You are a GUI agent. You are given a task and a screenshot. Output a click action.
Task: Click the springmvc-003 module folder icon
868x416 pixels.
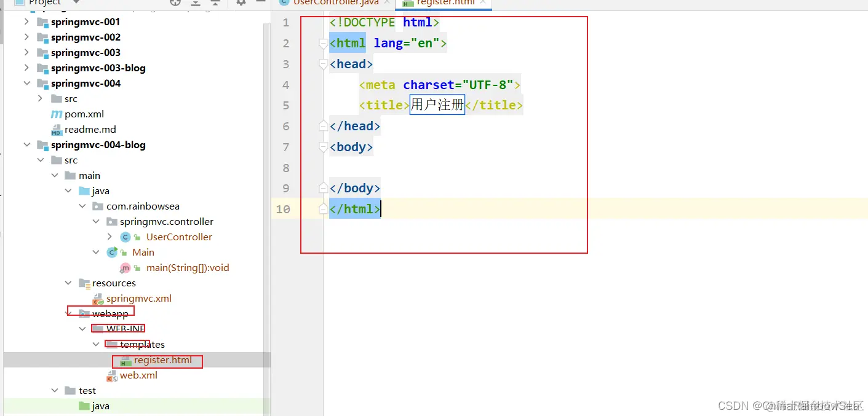click(x=42, y=52)
